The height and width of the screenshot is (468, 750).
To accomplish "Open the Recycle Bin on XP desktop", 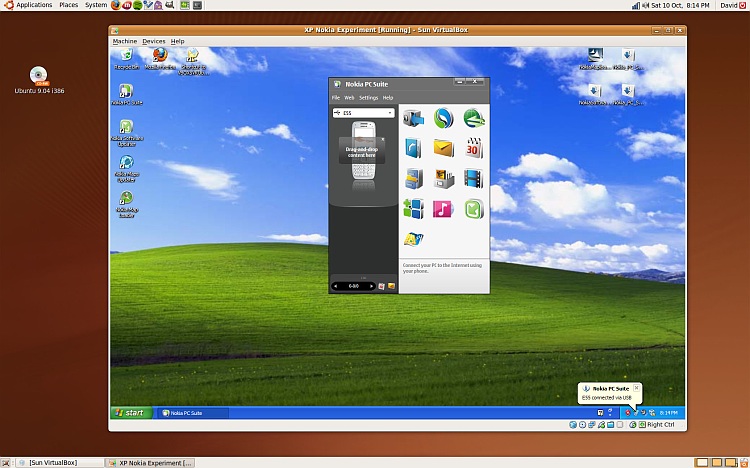I will tap(126, 59).
